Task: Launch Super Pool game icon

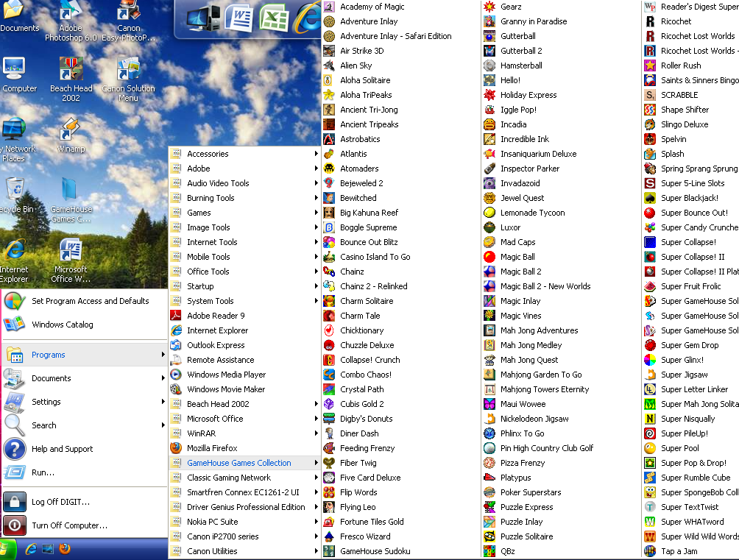Action: point(650,448)
